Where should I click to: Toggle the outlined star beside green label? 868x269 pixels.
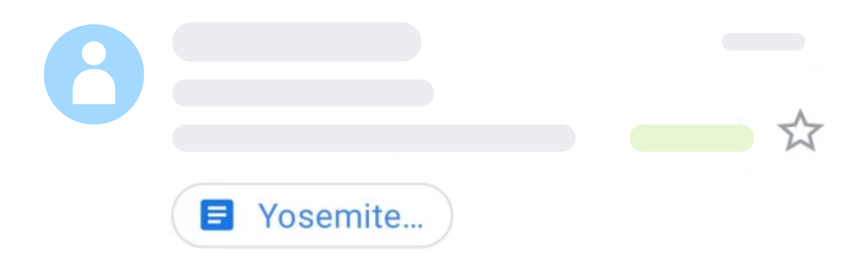click(800, 131)
